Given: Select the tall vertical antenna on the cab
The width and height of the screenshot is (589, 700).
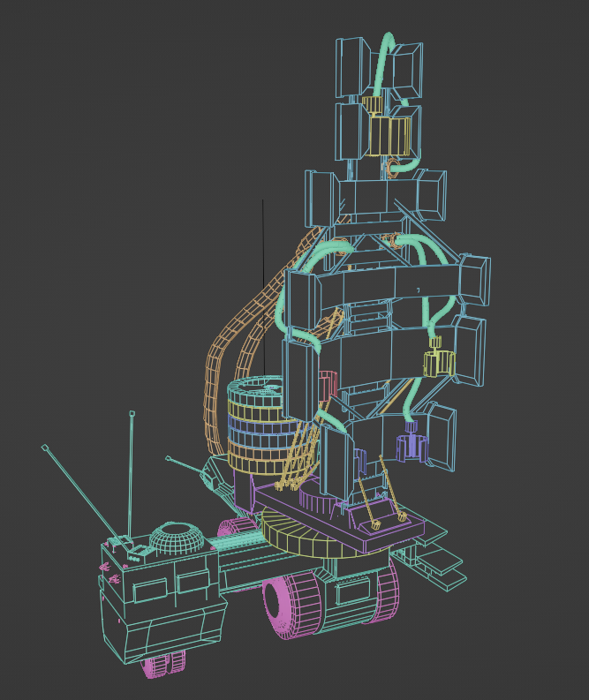Looking at the screenshot, I should click(132, 477).
